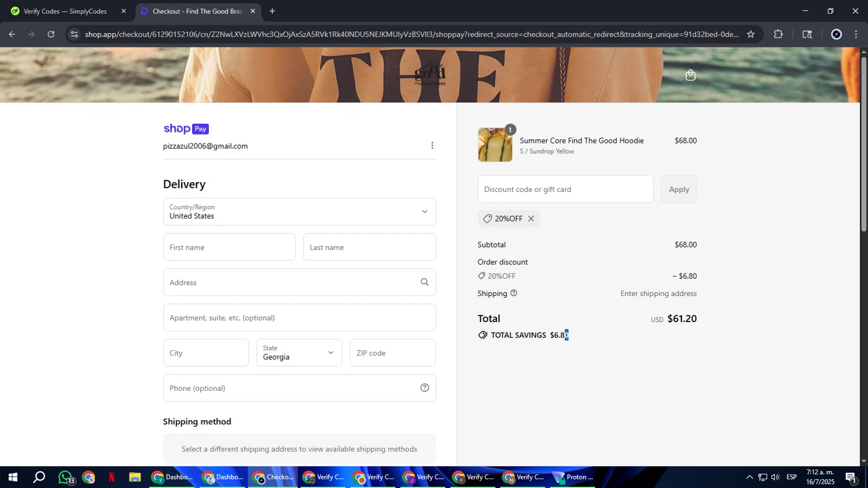The image size is (868, 488).
Task: Launch Netflix from the taskbar
Action: click(x=112, y=477)
